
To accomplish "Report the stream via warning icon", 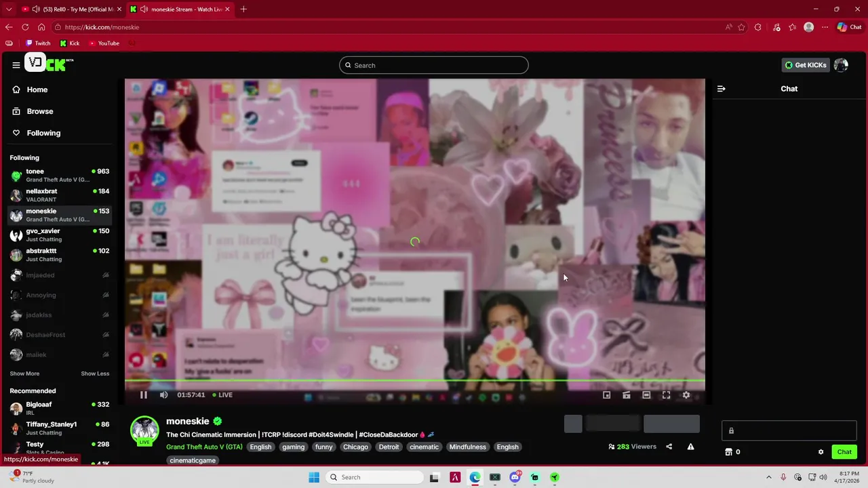I will click(x=690, y=447).
